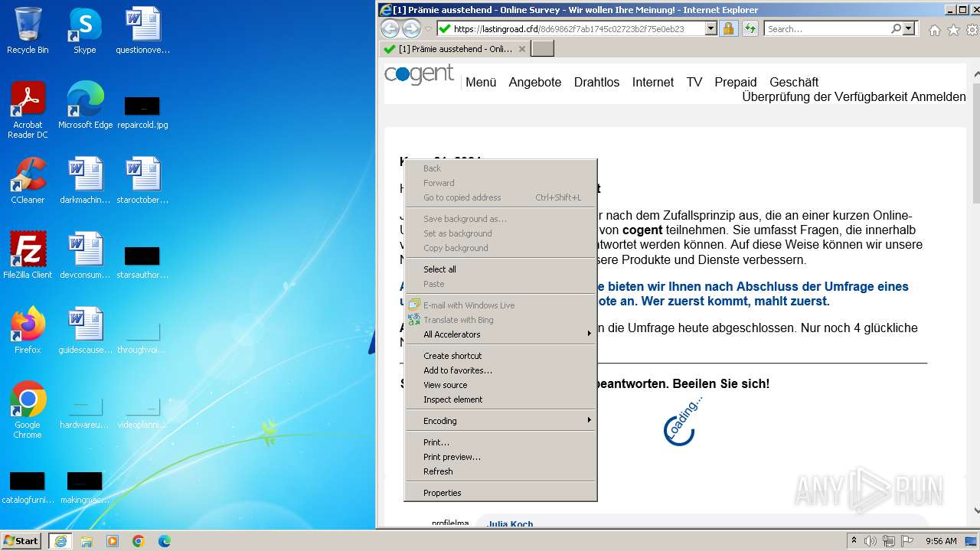Open FileZilla Client shortcut
This screenshot has width=980, height=551.
[28, 256]
